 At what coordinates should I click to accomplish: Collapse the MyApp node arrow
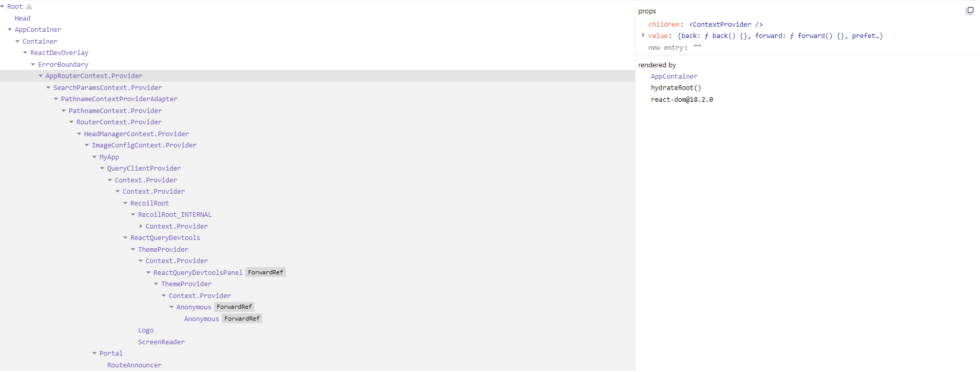point(94,157)
